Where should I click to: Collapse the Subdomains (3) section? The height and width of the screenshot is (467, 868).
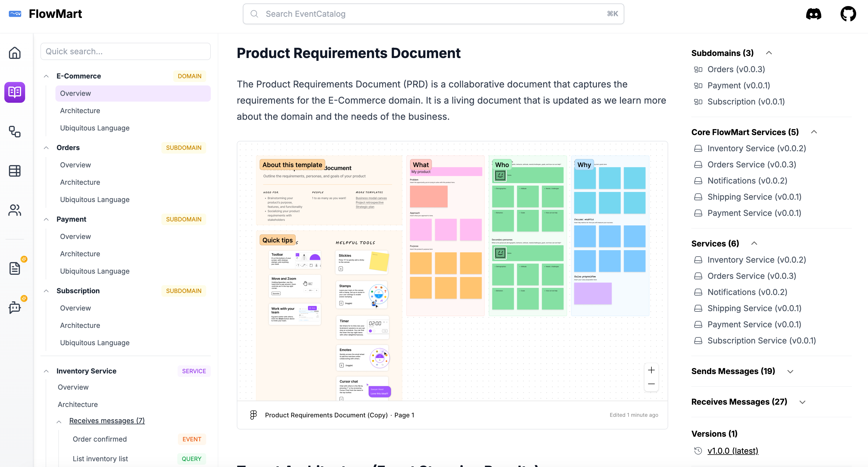769,53
